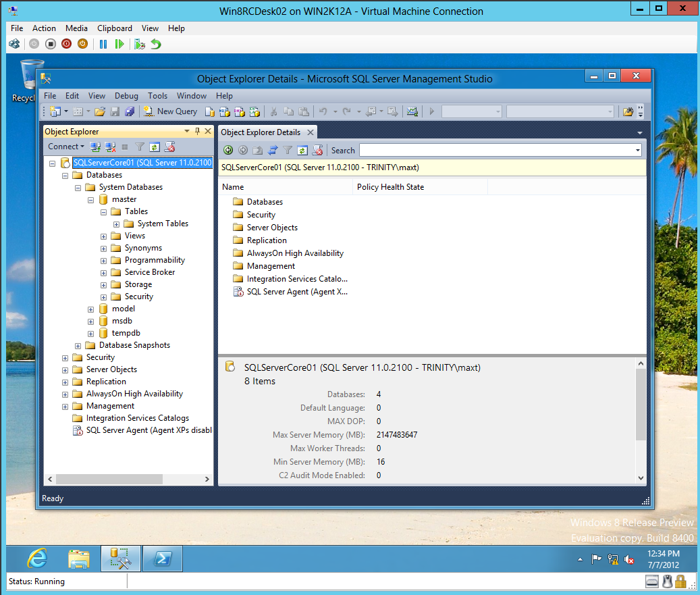
Task: Collapse the System Databases node
Action: tap(78, 188)
